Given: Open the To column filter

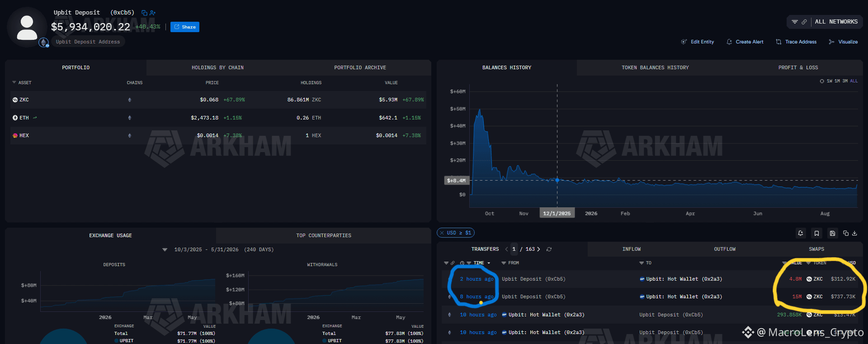Looking at the screenshot, I should [x=642, y=263].
